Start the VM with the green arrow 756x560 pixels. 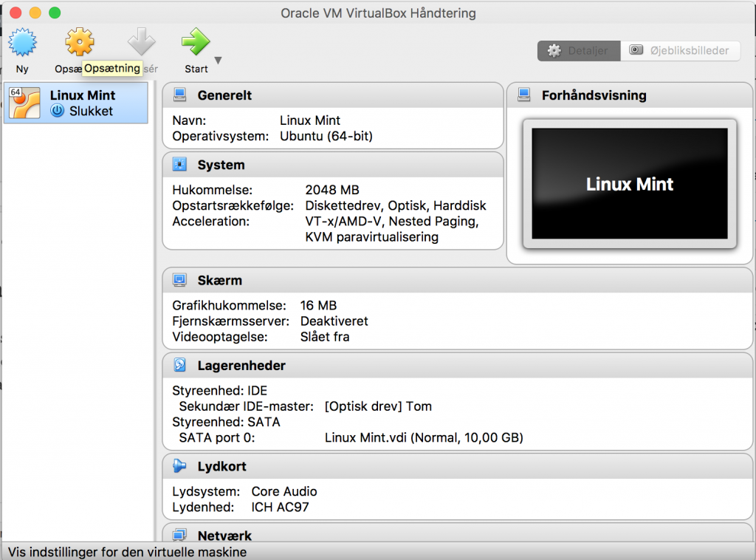(196, 41)
